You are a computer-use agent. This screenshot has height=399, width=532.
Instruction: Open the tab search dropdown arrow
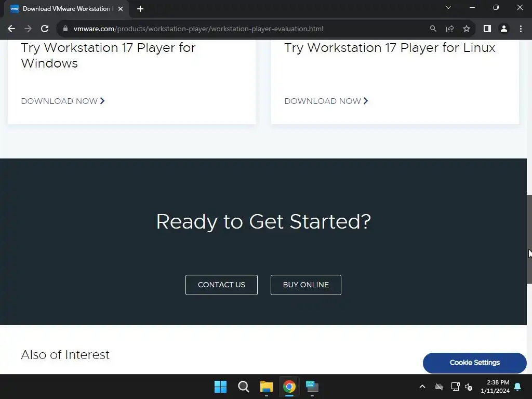point(448,7)
